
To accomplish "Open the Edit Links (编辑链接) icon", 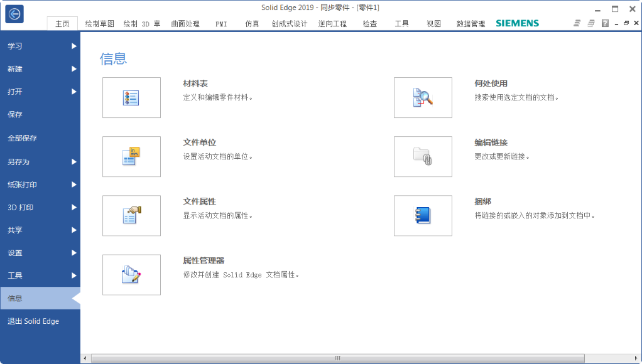I will (x=423, y=157).
